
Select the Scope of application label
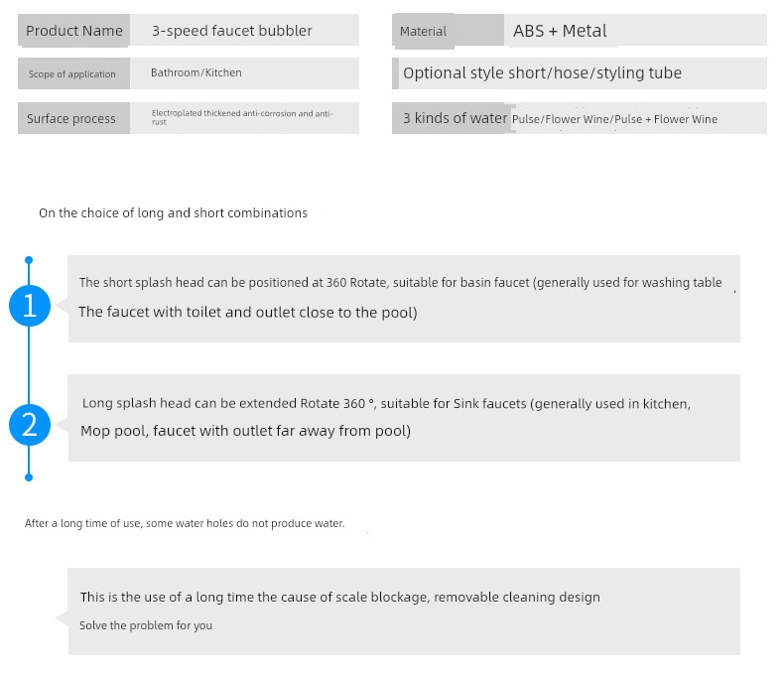[x=72, y=73]
